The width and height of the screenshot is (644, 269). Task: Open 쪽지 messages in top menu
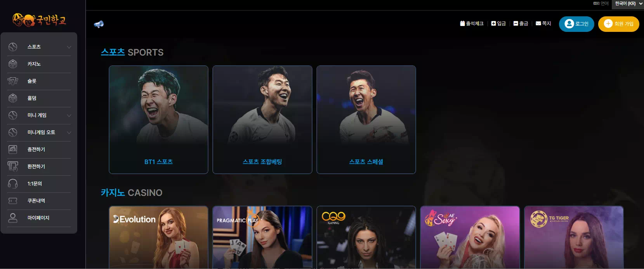(x=543, y=24)
